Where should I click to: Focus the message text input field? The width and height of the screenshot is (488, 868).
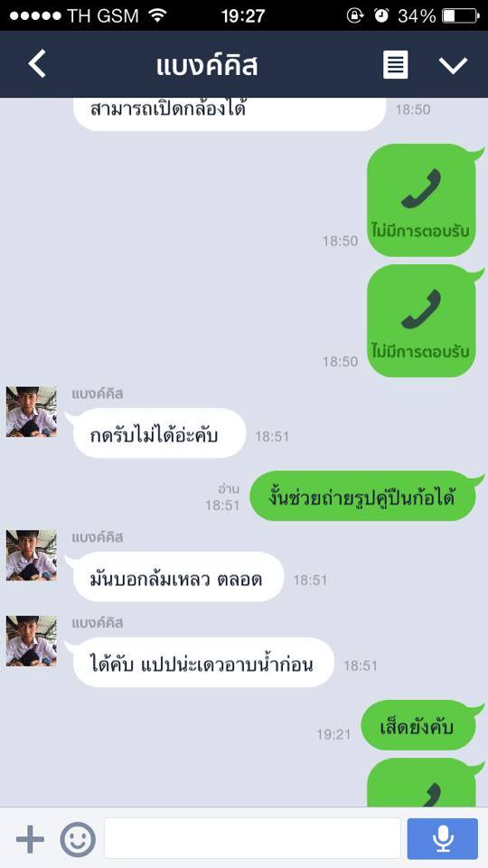(252, 838)
